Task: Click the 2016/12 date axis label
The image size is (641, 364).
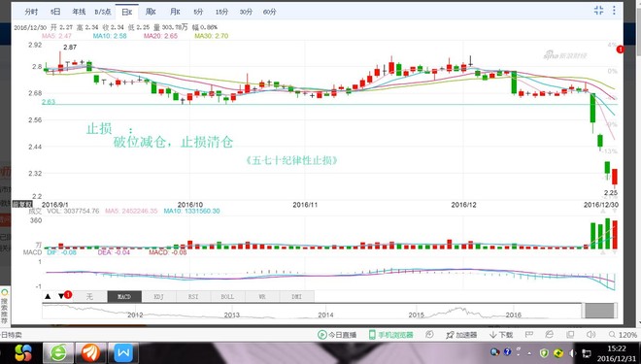Action: pos(463,205)
